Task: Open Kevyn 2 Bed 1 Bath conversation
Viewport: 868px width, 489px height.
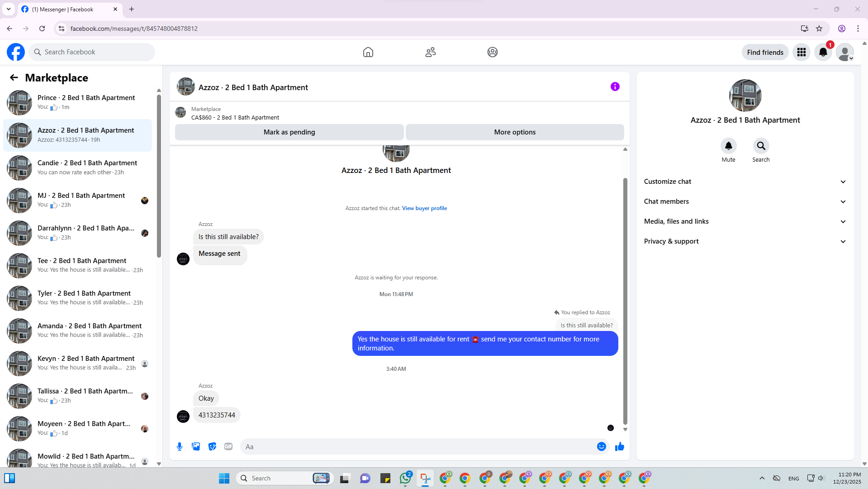Action: tap(78, 364)
